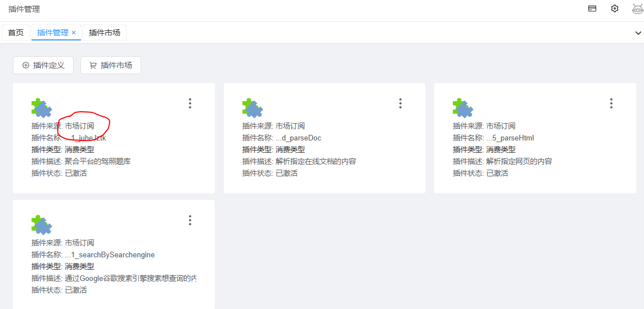Select the 插件管理 tab
644x309 pixels.
pos(52,33)
